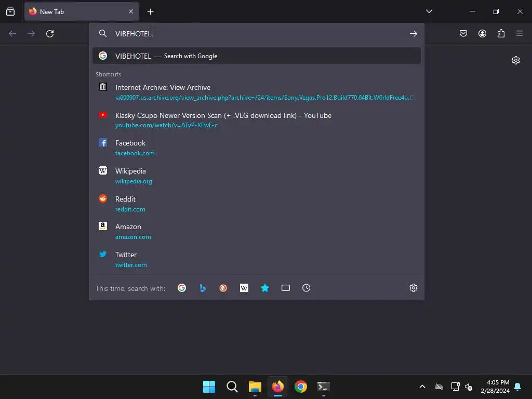Click the youtube.com/watch URL text
The width and height of the screenshot is (532, 399).
click(166, 125)
